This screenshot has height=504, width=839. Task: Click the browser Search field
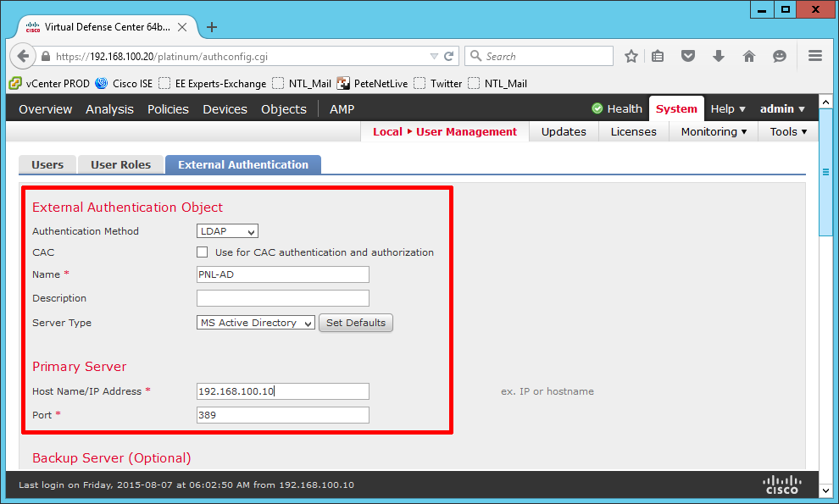[x=539, y=56]
